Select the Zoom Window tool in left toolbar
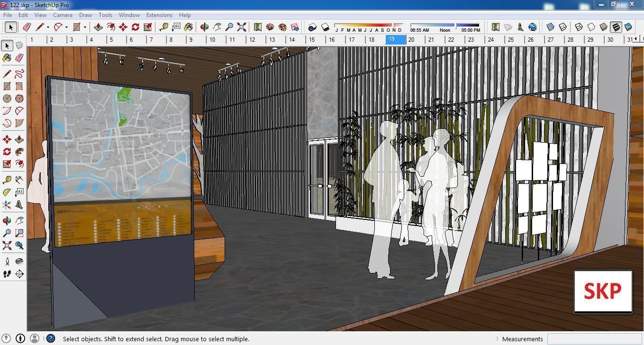Viewport: 644px width, 345px height. pyautogui.click(x=19, y=233)
